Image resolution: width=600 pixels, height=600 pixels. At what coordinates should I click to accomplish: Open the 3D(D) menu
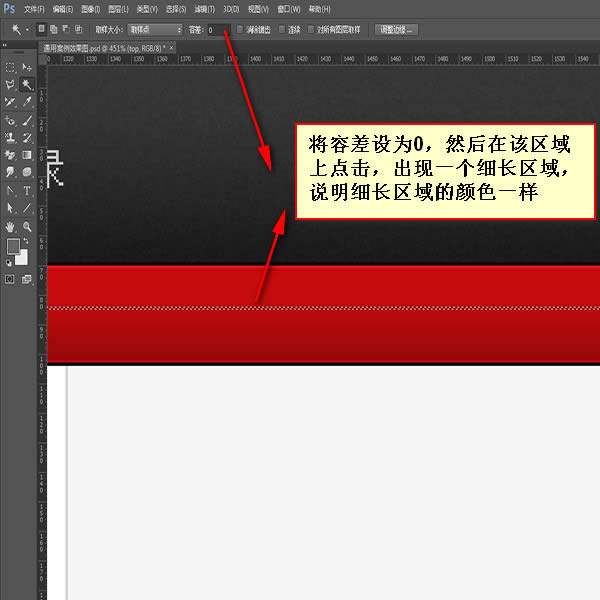pos(231,9)
